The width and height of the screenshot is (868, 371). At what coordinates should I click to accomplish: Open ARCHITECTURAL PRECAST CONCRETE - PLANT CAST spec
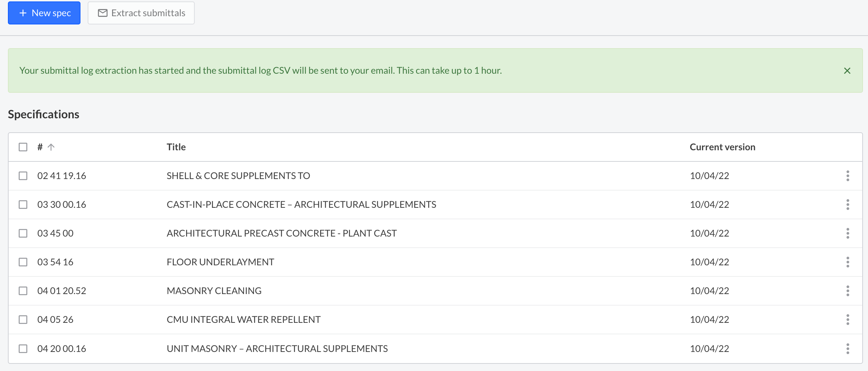[x=282, y=233]
